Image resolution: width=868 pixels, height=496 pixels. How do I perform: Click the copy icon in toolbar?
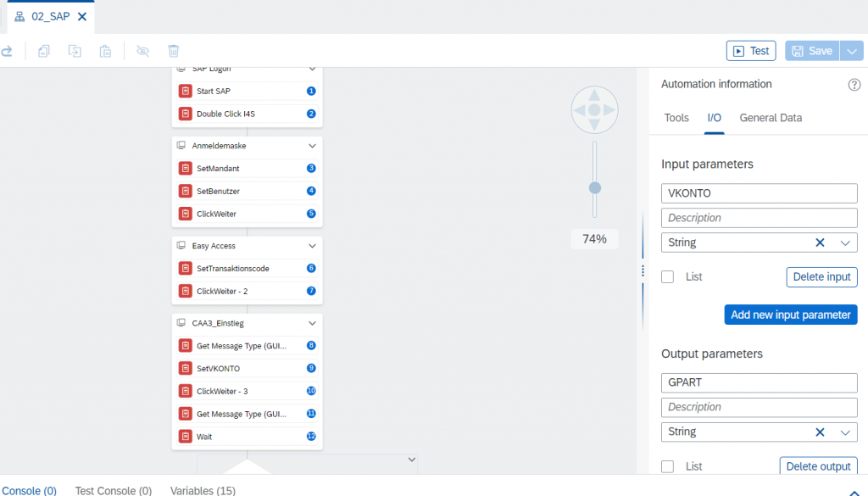tap(44, 52)
